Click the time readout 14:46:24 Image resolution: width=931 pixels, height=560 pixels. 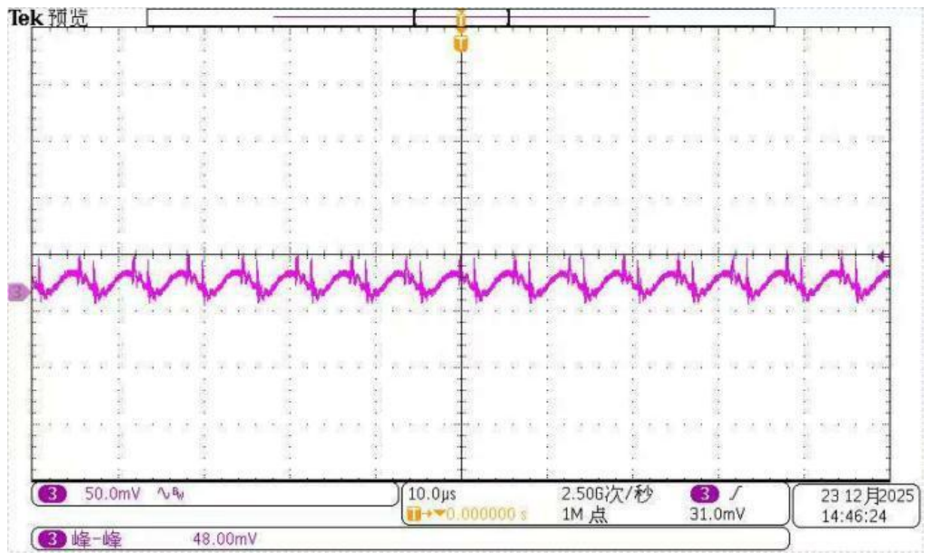(x=854, y=516)
